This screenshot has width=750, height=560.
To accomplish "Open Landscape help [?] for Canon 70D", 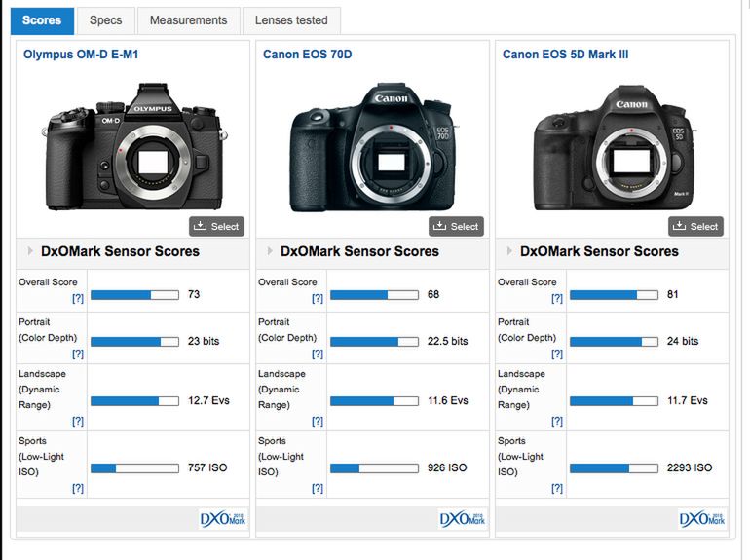I will [x=318, y=422].
